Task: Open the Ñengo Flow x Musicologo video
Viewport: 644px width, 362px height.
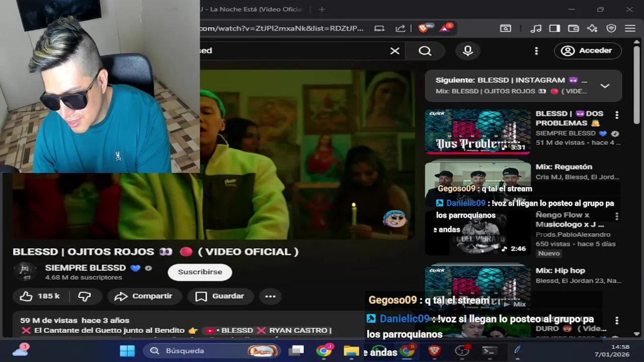Action: tap(477, 234)
